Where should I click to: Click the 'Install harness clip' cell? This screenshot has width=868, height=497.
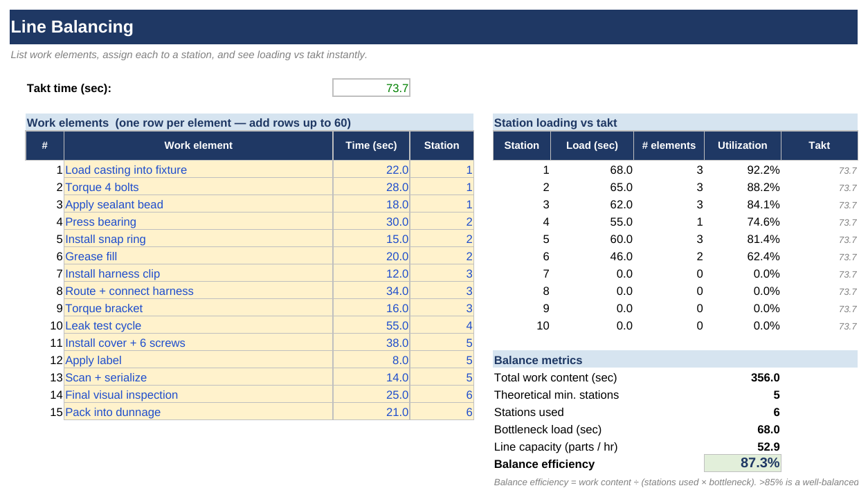point(198,273)
